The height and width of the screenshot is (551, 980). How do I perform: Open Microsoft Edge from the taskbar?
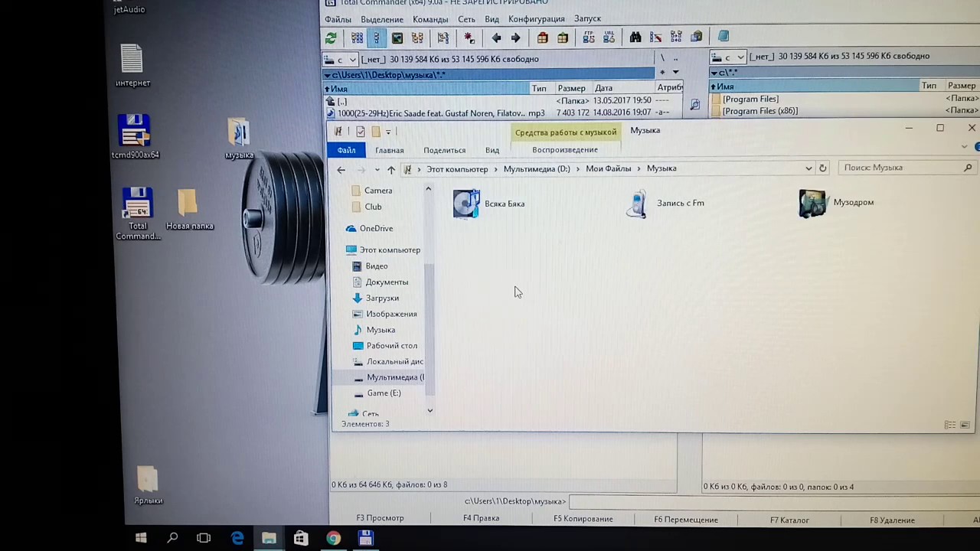click(237, 538)
